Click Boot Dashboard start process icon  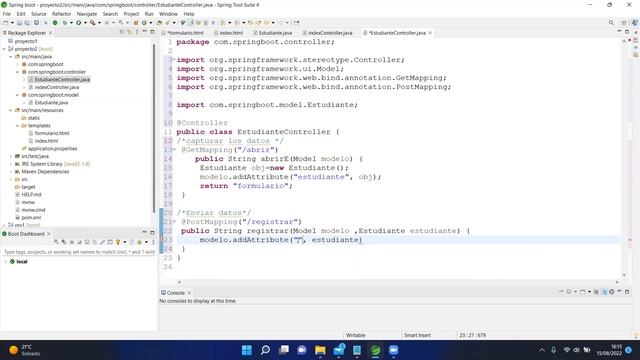[x=56, y=242]
